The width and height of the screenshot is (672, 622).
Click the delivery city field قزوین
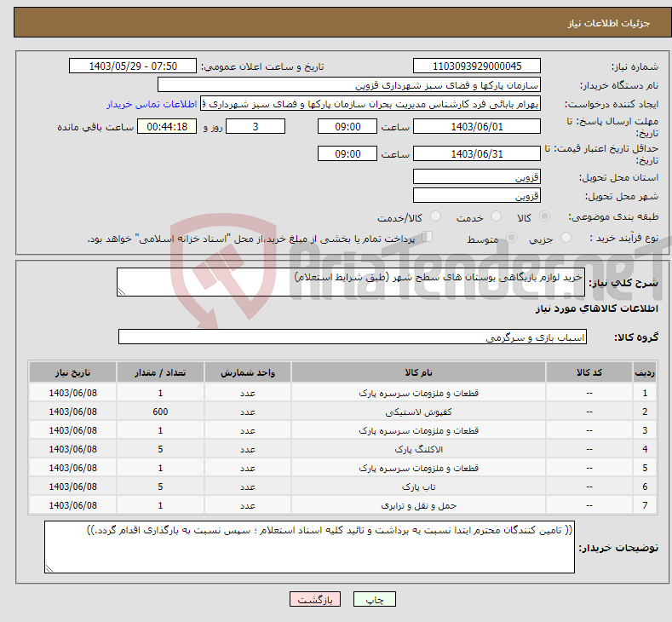pos(477,195)
